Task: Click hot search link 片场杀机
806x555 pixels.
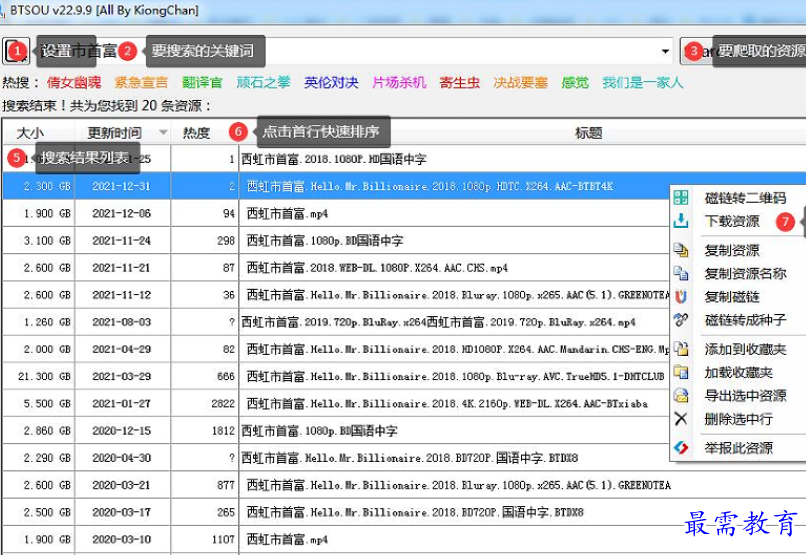Action: tap(399, 82)
